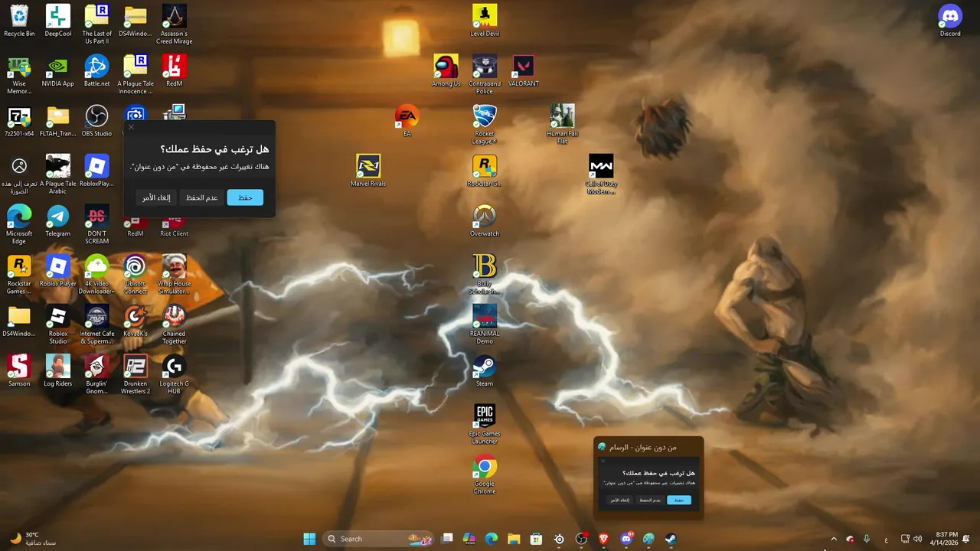This screenshot has width=980, height=551.
Task: Launch the Chained Together icon
Action: coord(174,324)
